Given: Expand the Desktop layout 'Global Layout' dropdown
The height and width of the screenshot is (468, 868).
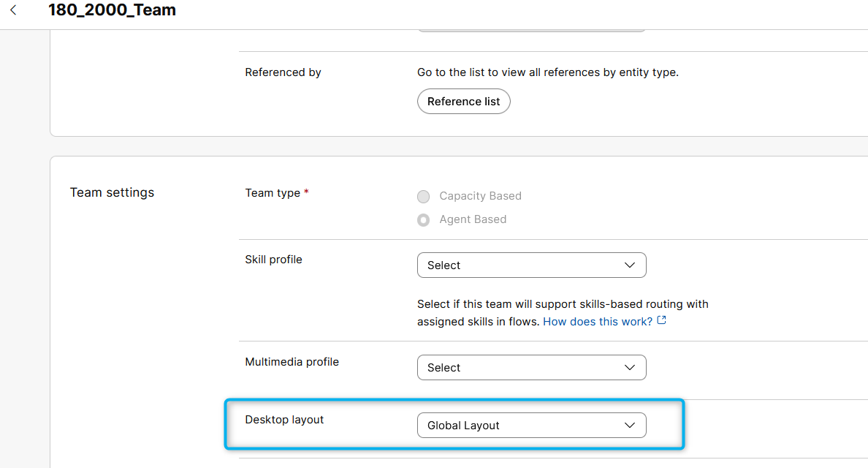Looking at the screenshot, I should tap(530, 426).
